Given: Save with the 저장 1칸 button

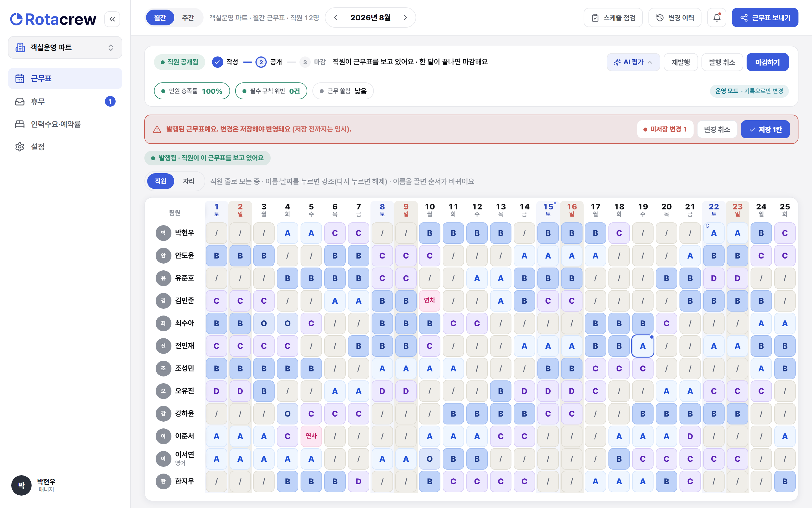Looking at the screenshot, I should [x=765, y=129].
